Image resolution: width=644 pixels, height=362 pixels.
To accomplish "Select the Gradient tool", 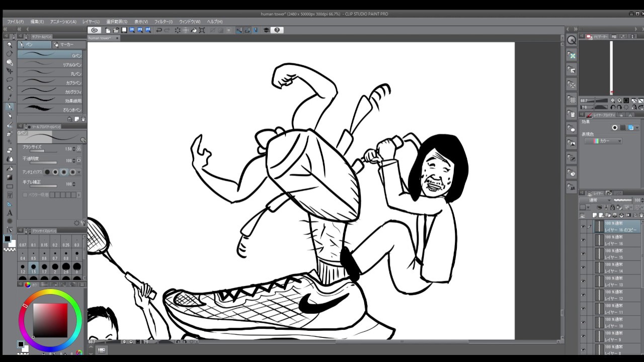I will (10, 177).
